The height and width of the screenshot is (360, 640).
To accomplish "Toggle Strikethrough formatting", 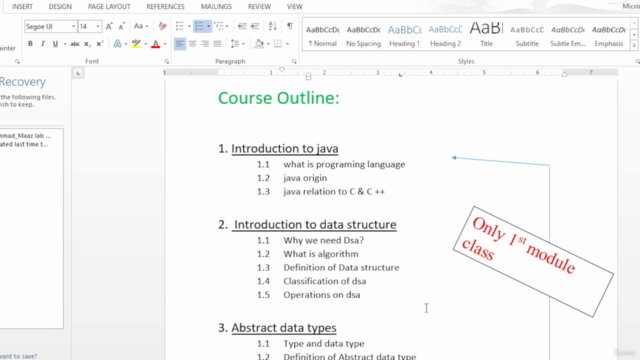I will tap(75, 44).
